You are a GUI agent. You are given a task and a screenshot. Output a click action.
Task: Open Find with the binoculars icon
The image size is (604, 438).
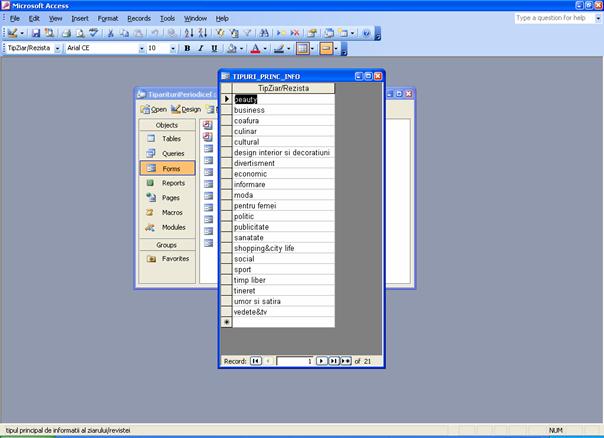[262, 33]
